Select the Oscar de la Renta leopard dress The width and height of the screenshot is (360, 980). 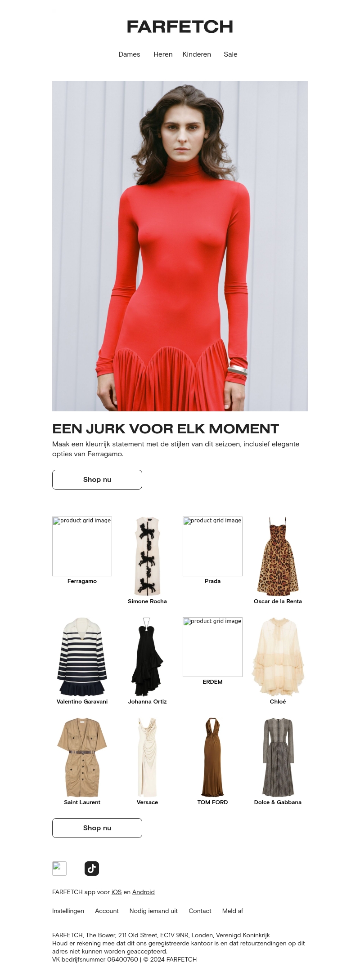[278, 556]
